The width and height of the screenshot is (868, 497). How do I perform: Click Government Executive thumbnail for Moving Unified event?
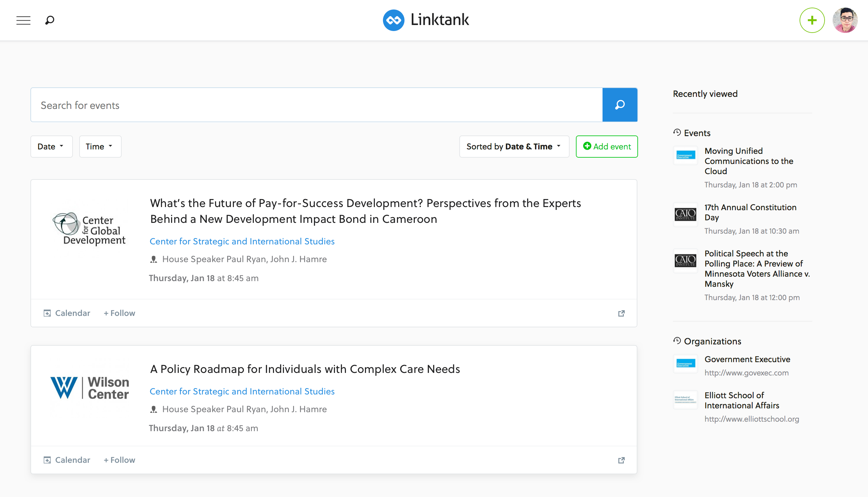point(686,156)
